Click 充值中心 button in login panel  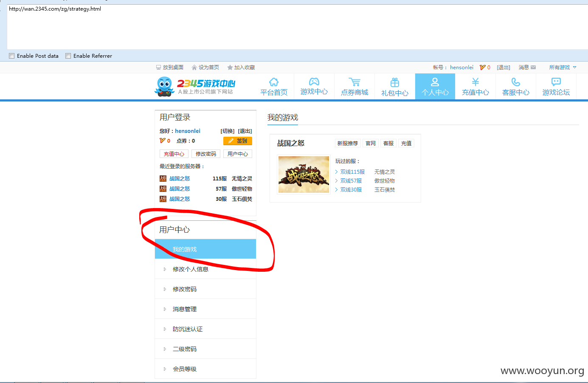(174, 154)
